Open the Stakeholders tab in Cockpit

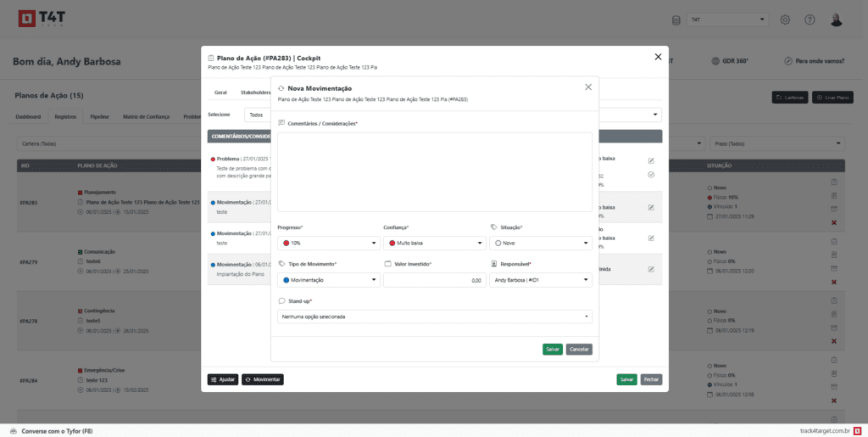pyautogui.click(x=255, y=92)
